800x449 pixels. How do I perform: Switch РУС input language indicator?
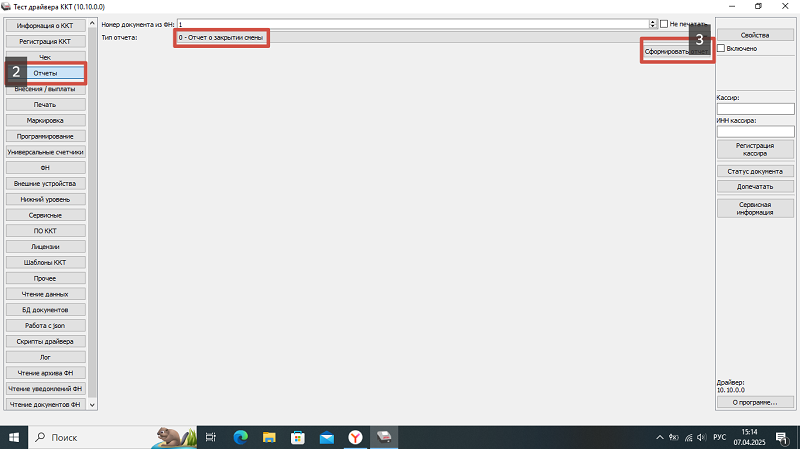(720, 437)
